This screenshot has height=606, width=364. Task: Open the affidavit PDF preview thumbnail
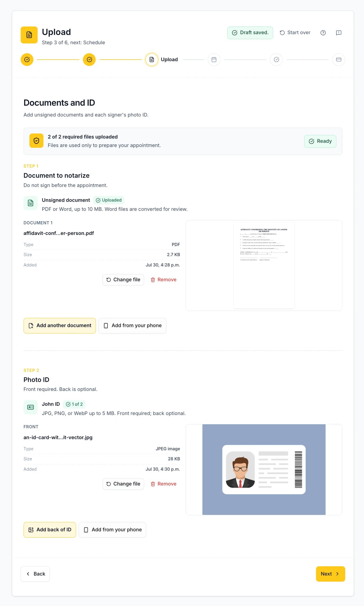[264, 265]
